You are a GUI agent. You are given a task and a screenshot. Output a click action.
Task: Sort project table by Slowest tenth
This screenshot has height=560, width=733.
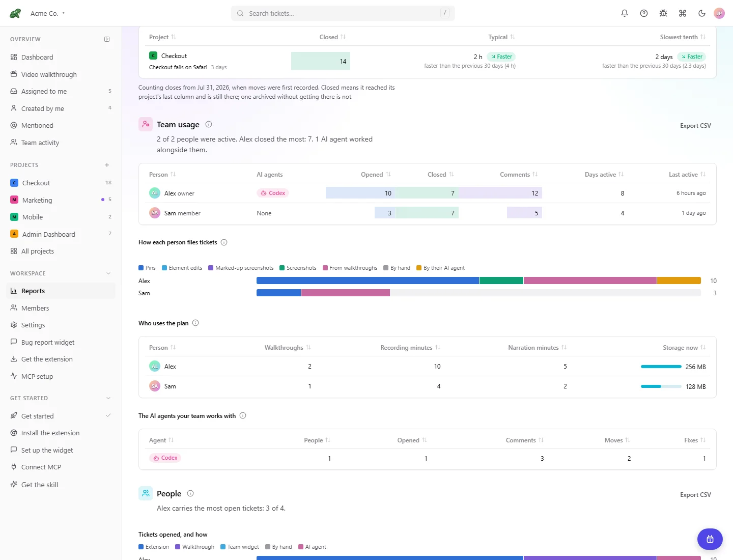[683, 37]
